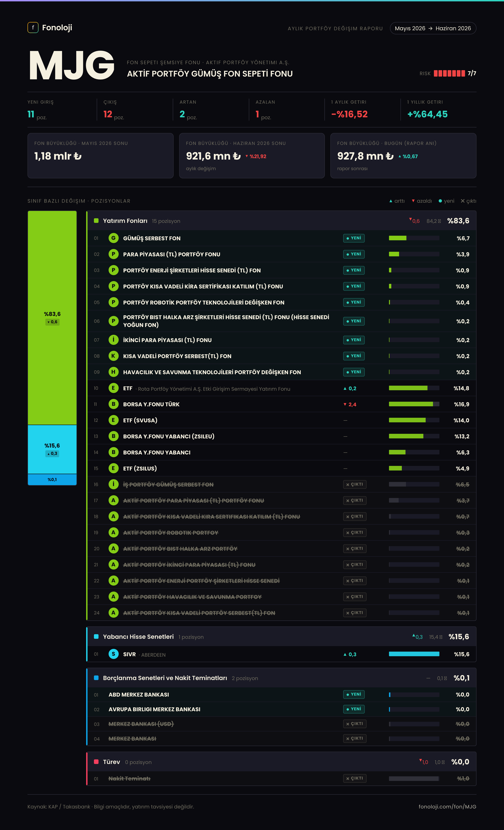504x830 pixels.
Task: Click the Borçlanma Senetleri ve Nakit Teminatları title
Action: (165, 678)
